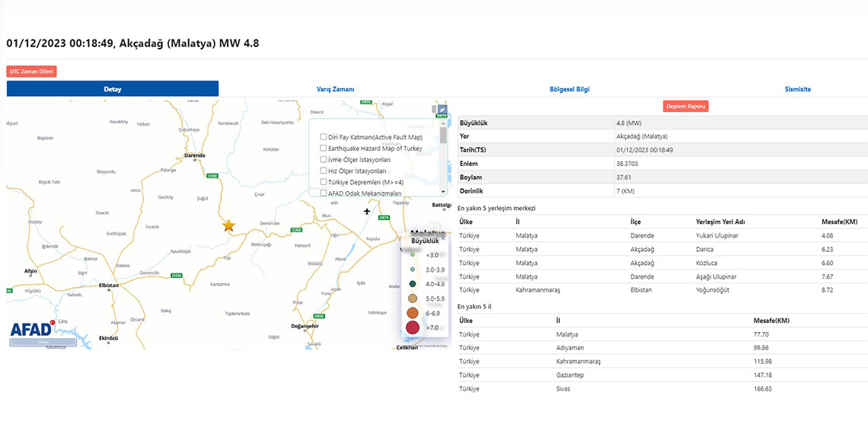Toggle İvme Ölçer İstasyonları checkbox
This screenshot has height=434, width=868.
324,160
